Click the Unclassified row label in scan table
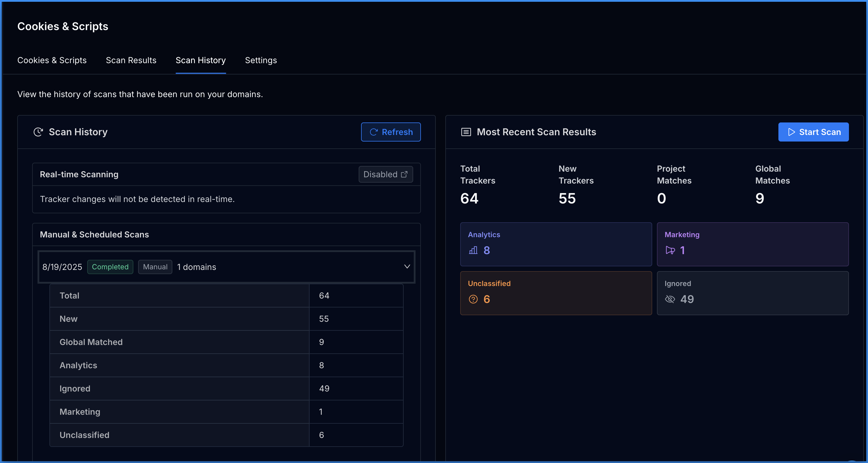 point(84,435)
